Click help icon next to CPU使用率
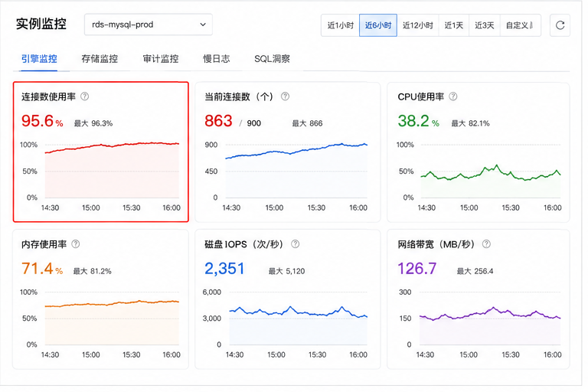Screen dimensions: 588x392 tap(453, 96)
